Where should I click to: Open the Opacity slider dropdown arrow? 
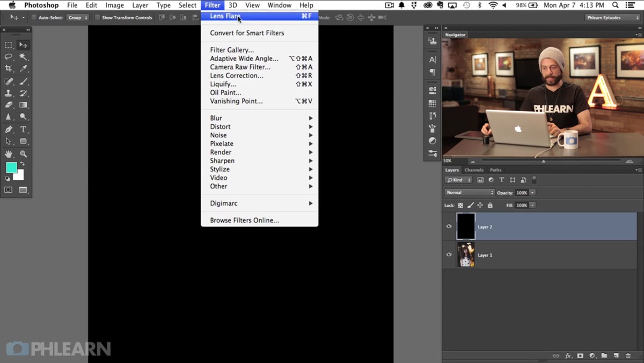(532, 193)
